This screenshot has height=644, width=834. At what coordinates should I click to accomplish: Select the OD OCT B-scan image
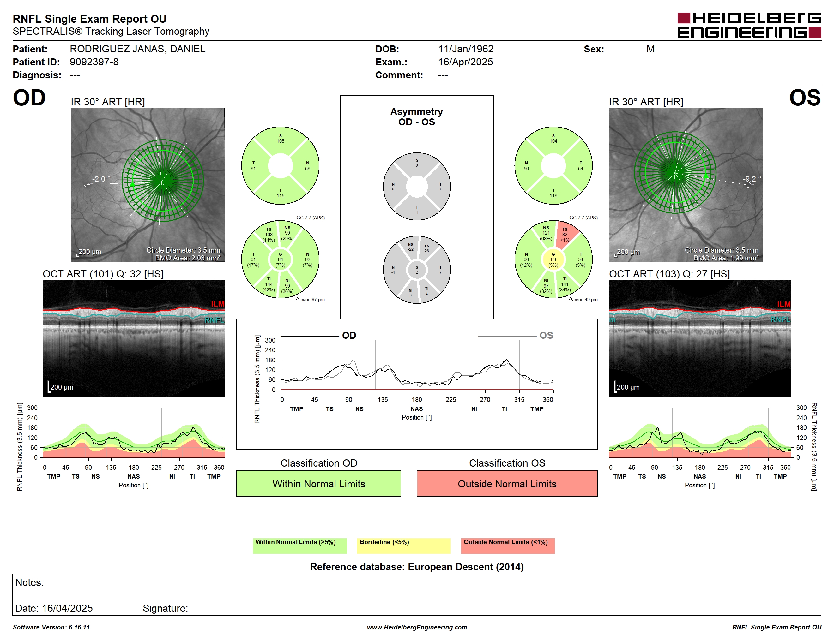click(134, 338)
